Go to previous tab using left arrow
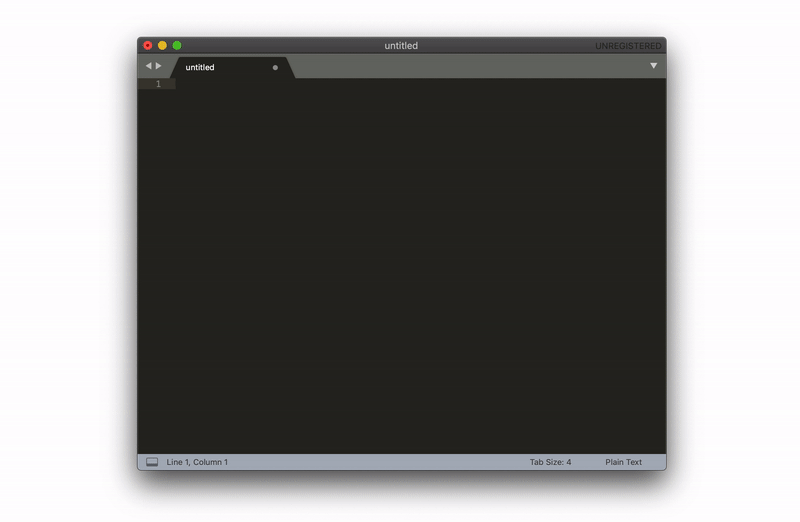The height and width of the screenshot is (522, 800). [x=148, y=66]
